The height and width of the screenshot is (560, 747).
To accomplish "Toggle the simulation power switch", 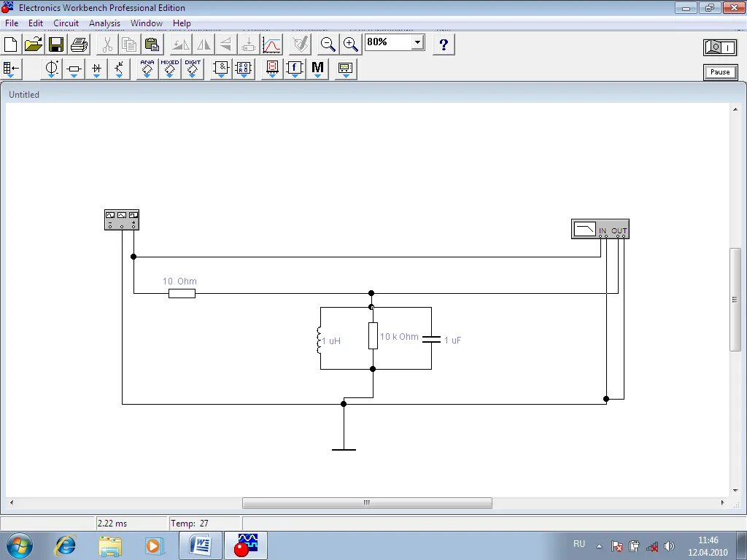I will [720, 47].
